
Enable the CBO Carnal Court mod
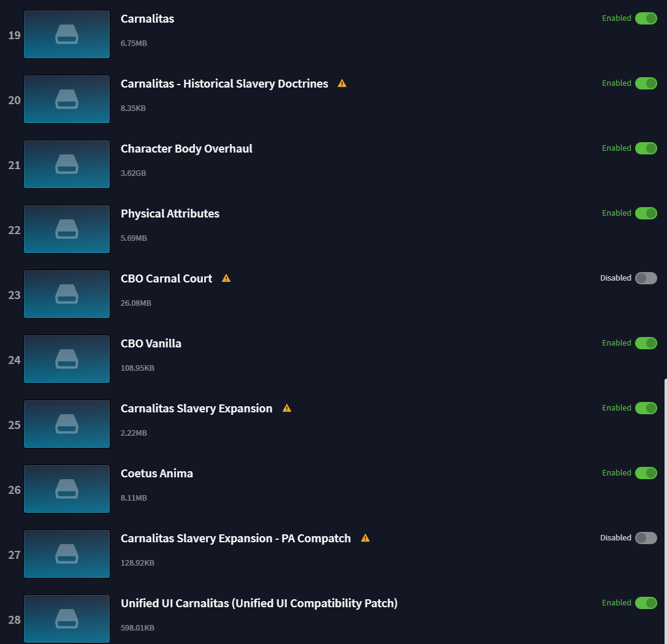coord(646,278)
